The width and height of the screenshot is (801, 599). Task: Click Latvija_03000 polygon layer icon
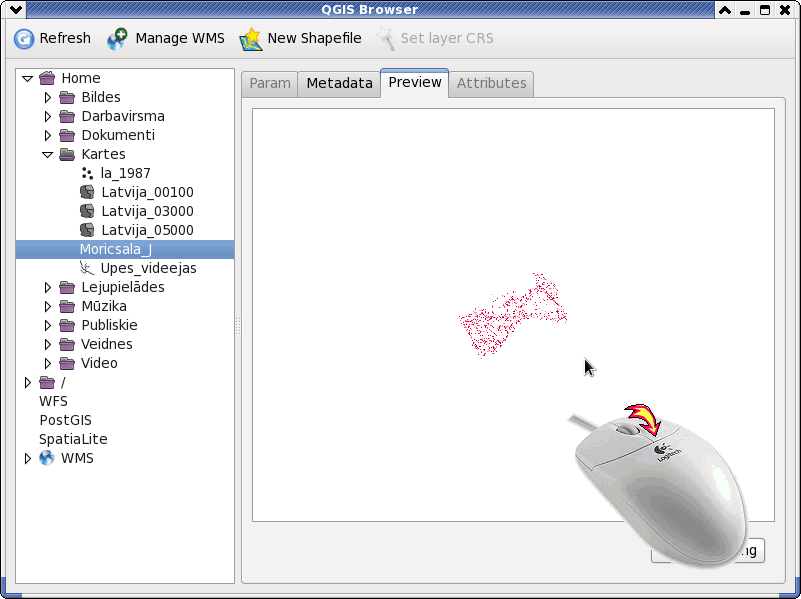(x=87, y=211)
